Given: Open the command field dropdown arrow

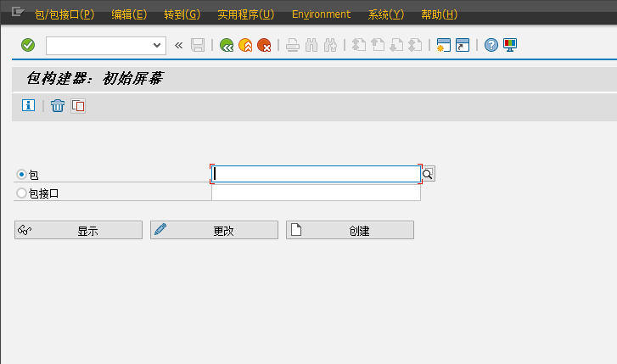Looking at the screenshot, I should coord(157,45).
